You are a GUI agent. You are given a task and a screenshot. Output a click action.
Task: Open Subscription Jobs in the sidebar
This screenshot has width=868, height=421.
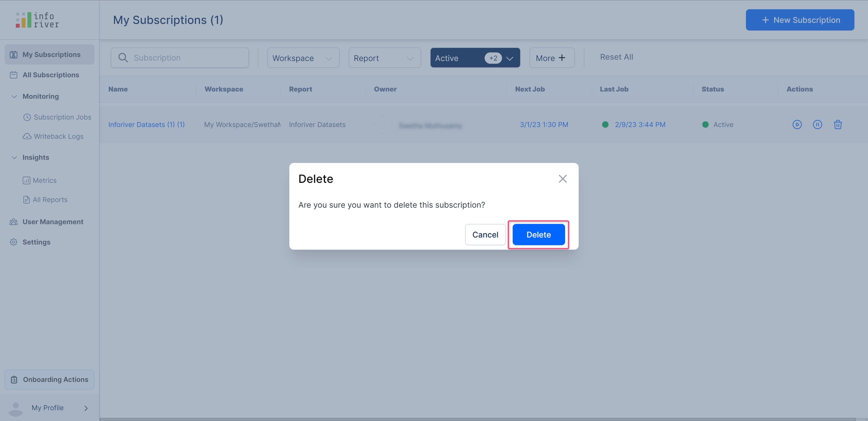62,117
